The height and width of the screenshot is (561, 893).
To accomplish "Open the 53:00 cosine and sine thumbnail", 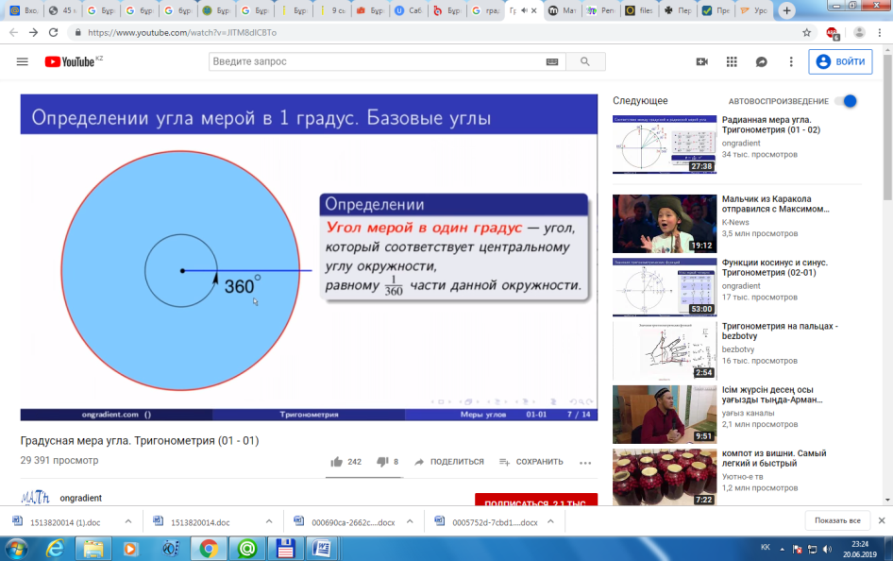I will 664,287.
